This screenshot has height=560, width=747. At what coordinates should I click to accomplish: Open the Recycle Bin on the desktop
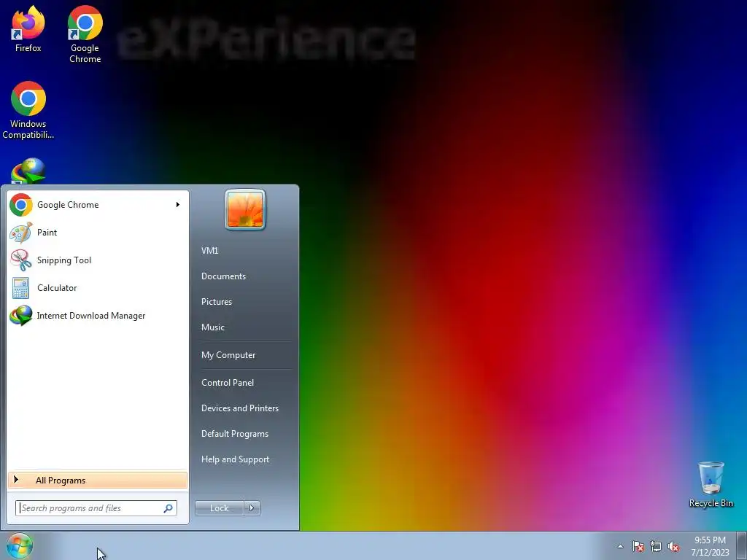point(711,484)
